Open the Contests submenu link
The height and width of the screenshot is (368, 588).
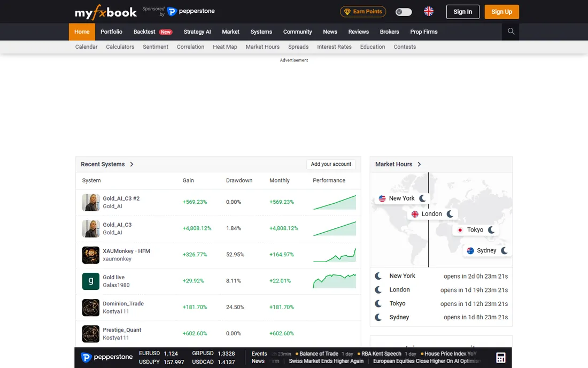point(405,47)
